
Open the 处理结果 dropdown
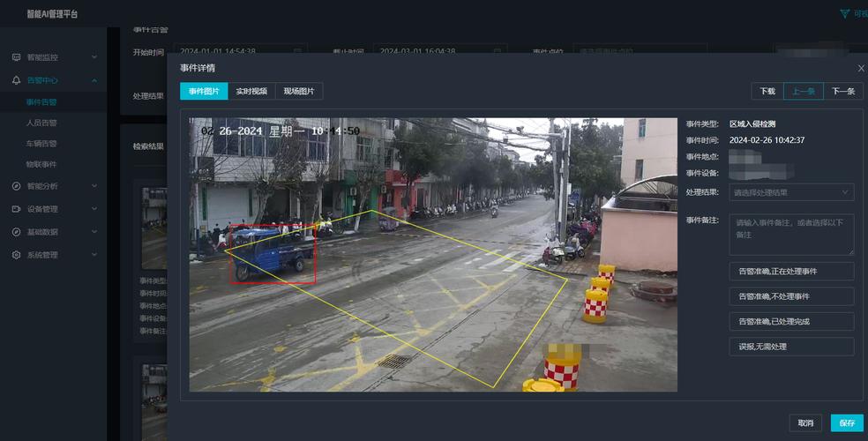(x=791, y=192)
